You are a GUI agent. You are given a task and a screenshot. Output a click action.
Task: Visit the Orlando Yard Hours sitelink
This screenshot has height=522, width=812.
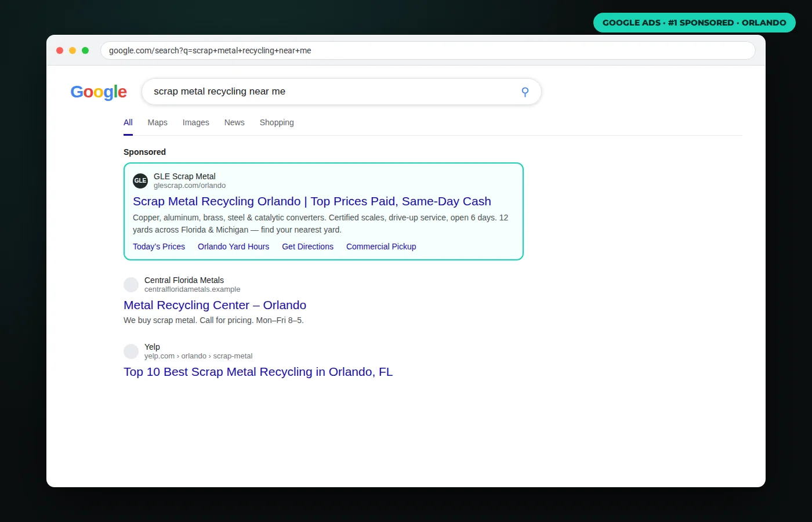click(234, 246)
